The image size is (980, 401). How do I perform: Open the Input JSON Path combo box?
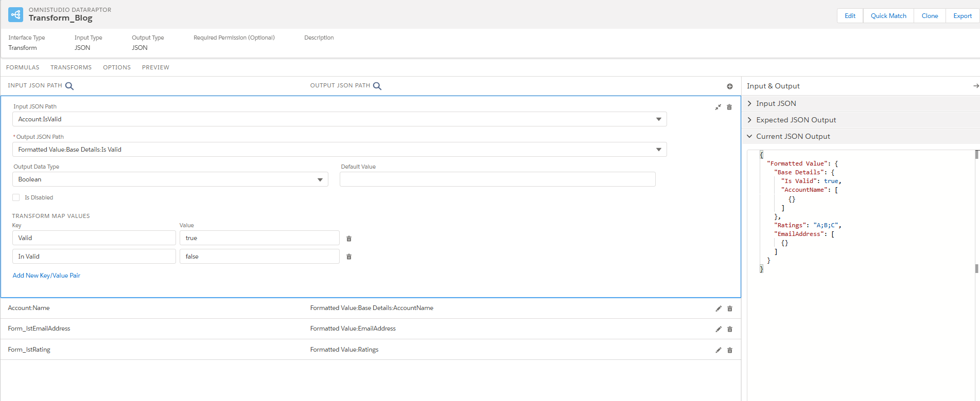(339, 119)
